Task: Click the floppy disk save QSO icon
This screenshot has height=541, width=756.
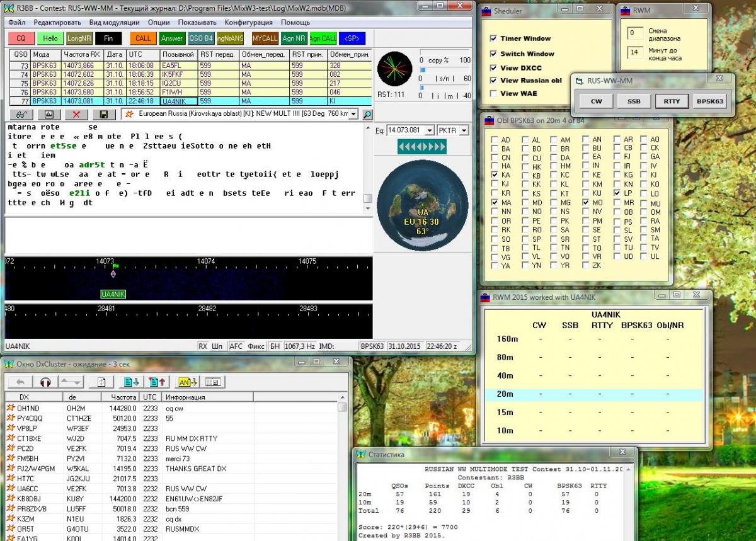Action: pyautogui.click(x=103, y=115)
